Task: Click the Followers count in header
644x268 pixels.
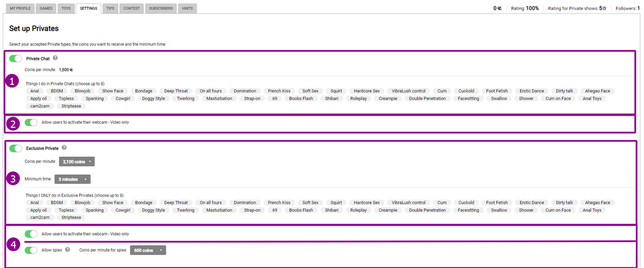Action: tap(626, 9)
